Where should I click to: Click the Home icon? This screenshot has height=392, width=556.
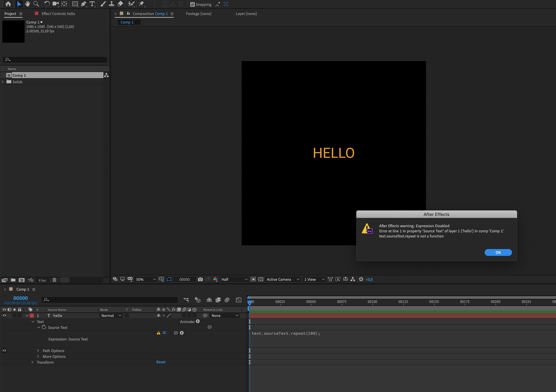(x=8, y=4)
